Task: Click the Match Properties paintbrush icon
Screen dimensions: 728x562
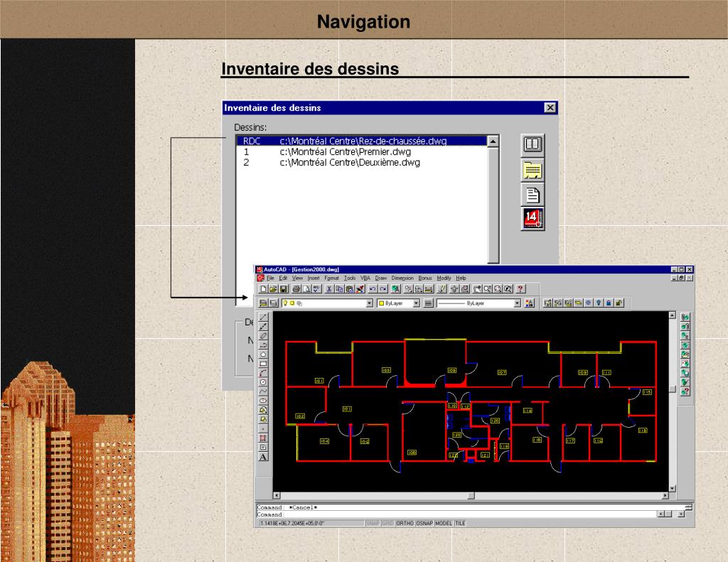Action: point(360,288)
